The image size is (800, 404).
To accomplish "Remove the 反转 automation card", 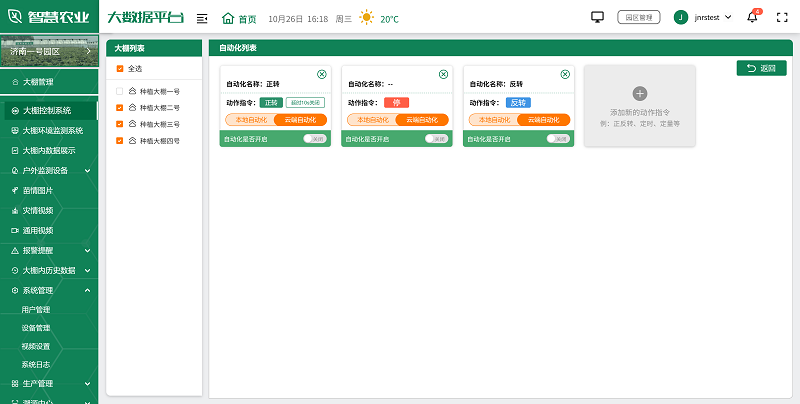I will [x=565, y=74].
